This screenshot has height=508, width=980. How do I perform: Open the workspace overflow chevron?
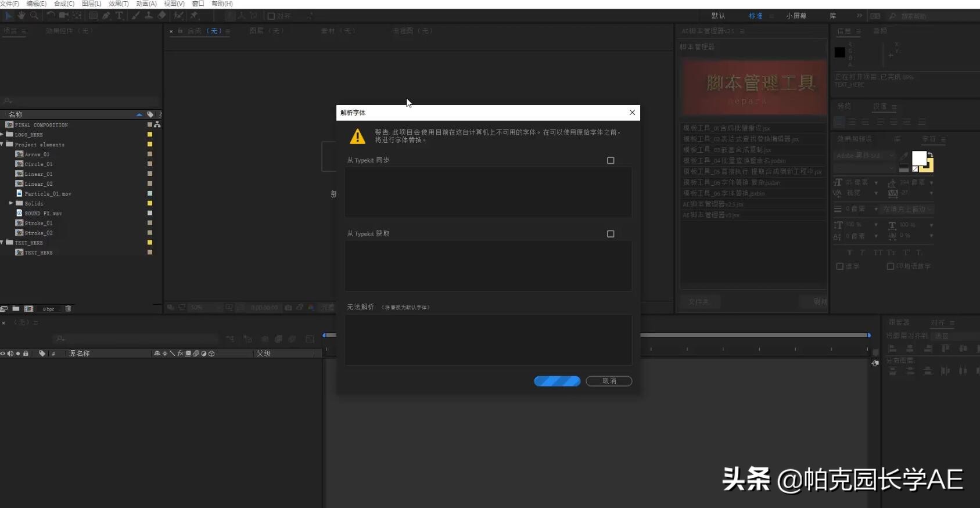[859, 16]
